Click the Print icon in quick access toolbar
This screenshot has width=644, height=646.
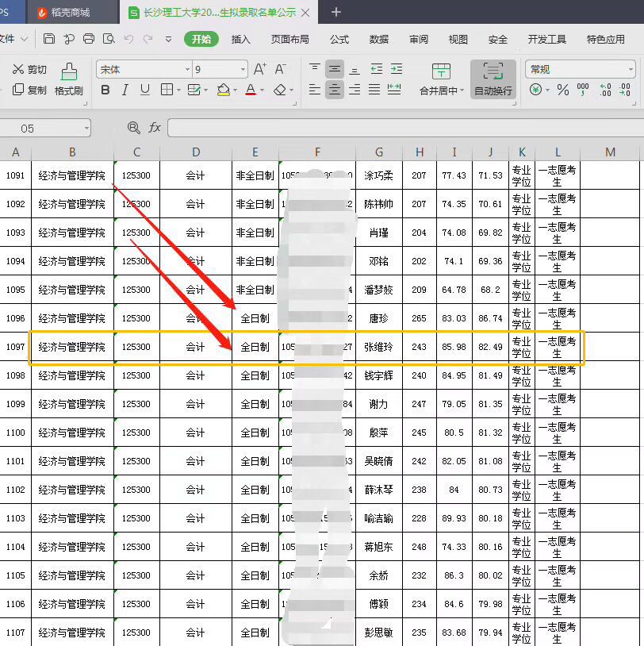pos(89,39)
